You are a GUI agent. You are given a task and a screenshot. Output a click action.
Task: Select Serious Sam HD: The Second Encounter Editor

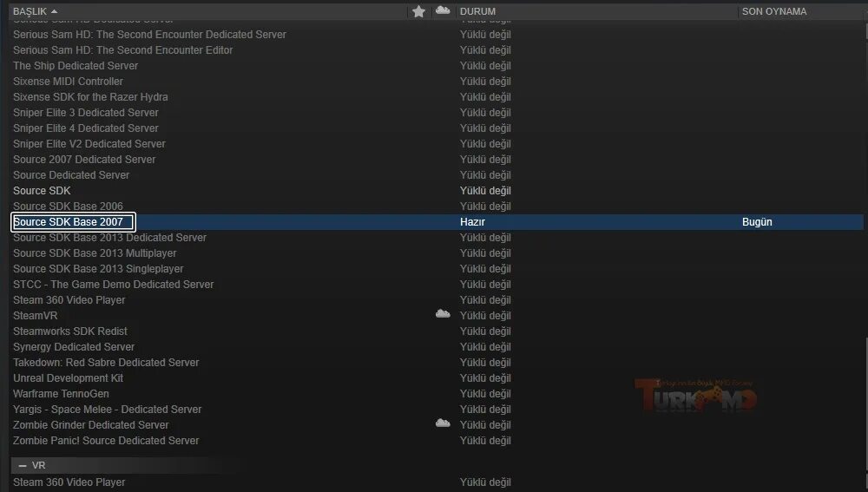click(x=123, y=49)
